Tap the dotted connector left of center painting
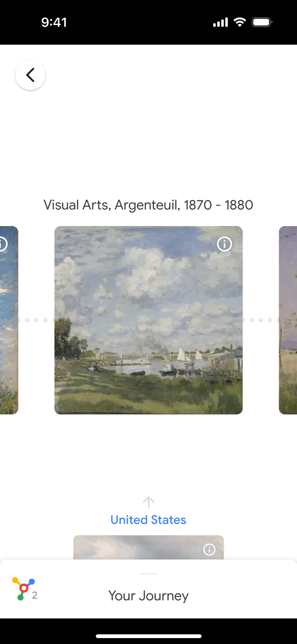The width and height of the screenshot is (297, 644). 36,320
